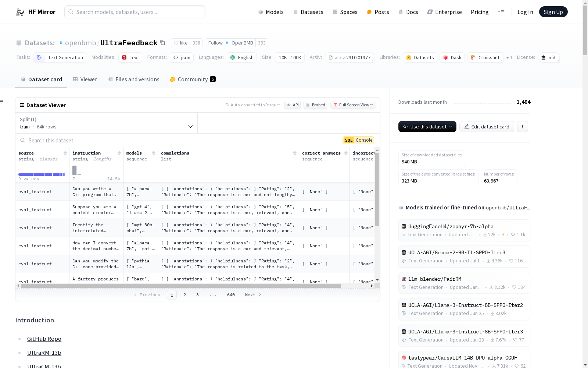The width and height of the screenshot is (588, 368).
Task: Click the Text modality tag
Action: [130, 57]
